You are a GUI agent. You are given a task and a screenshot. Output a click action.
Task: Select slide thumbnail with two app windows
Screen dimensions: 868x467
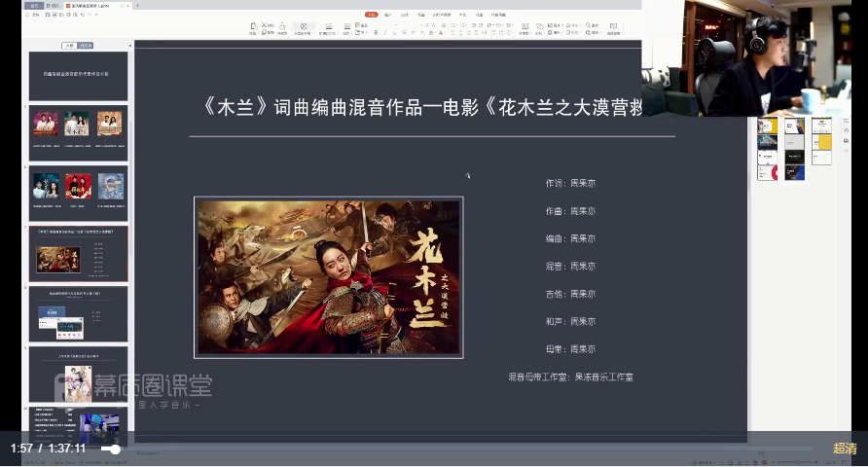(78, 313)
